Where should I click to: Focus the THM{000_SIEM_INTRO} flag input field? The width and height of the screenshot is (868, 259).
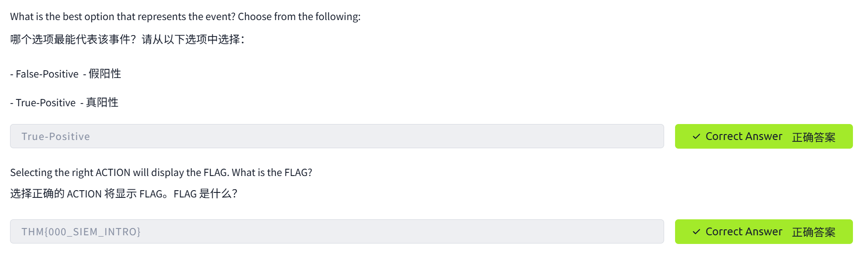pyautogui.click(x=337, y=232)
